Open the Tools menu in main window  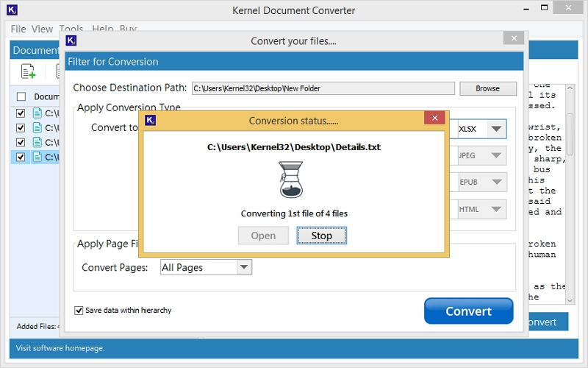[71, 28]
